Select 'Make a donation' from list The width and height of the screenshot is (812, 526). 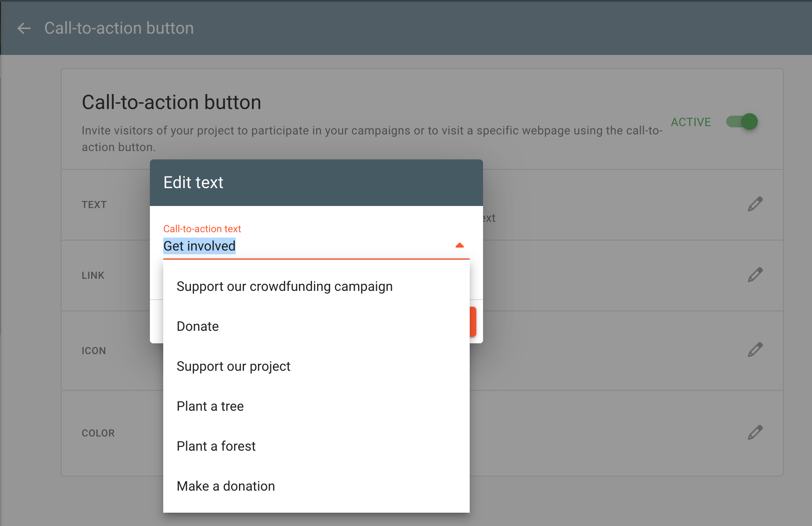226,486
